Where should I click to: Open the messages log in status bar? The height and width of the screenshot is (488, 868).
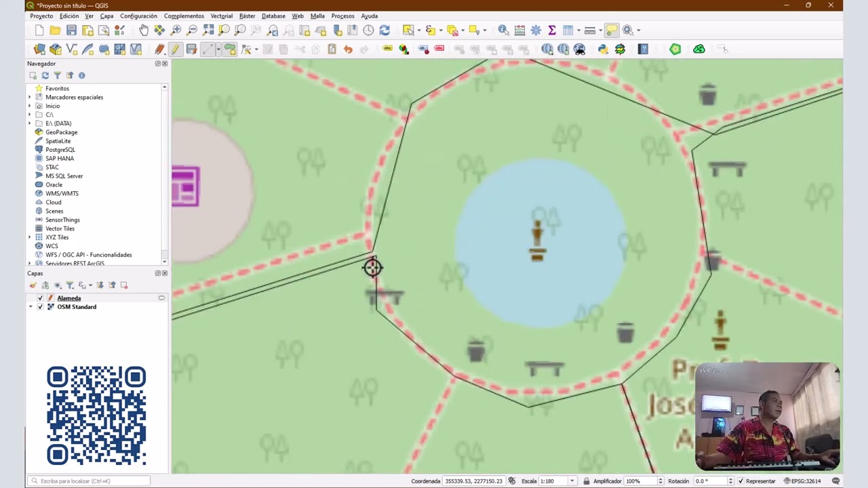835,481
